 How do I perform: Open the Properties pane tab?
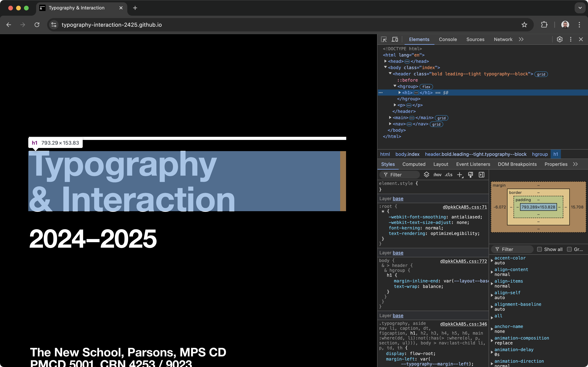tap(556, 164)
